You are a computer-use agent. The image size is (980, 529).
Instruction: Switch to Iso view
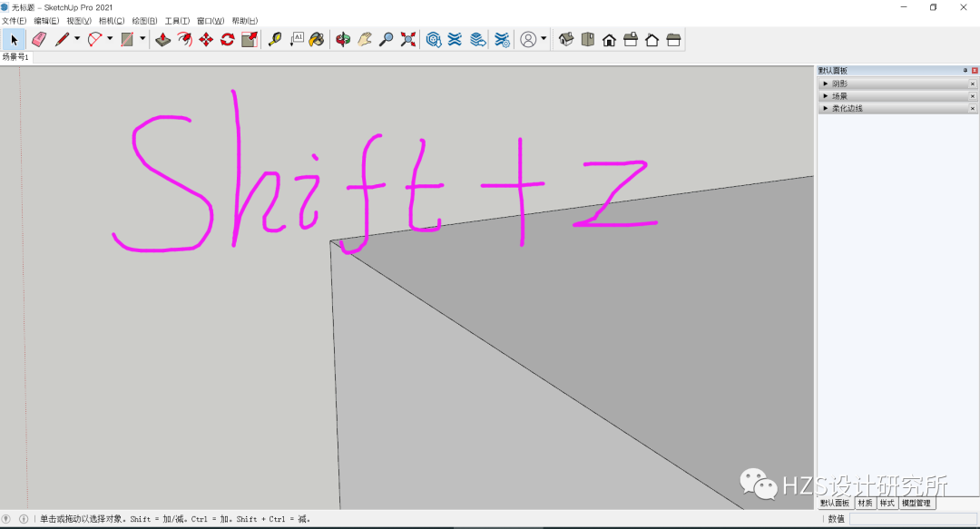(566, 40)
